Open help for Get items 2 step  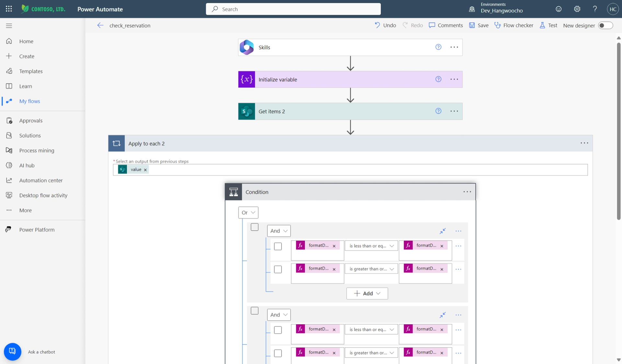tap(438, 111)
